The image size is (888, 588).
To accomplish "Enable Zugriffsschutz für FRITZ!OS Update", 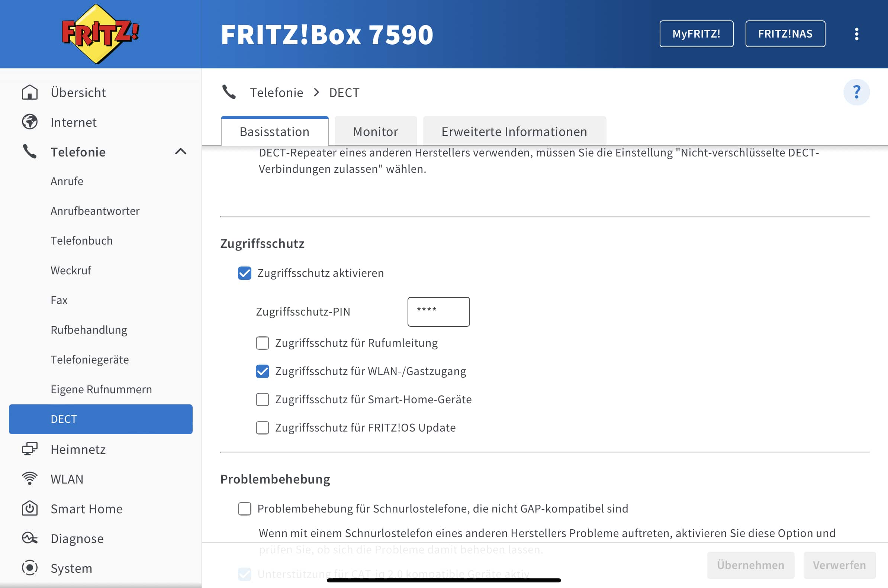I will tap(263, 427).
